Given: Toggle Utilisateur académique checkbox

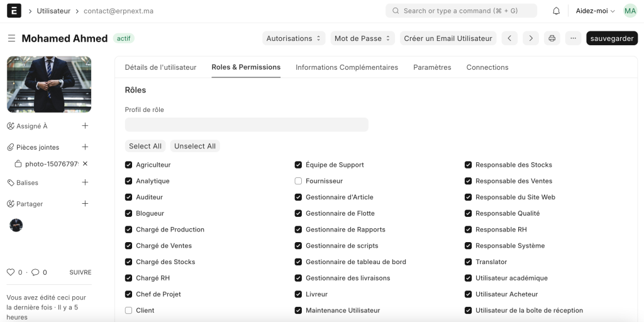Looking at the screenshot, I should (x=468, y=278).
